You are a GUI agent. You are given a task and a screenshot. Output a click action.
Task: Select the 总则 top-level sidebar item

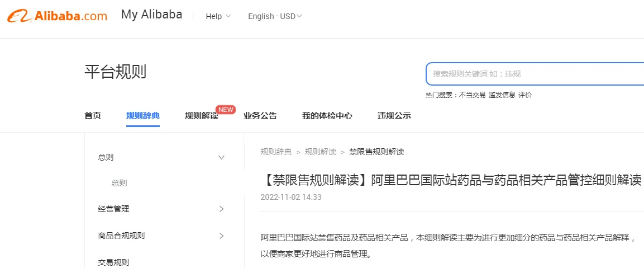point(106,157)
